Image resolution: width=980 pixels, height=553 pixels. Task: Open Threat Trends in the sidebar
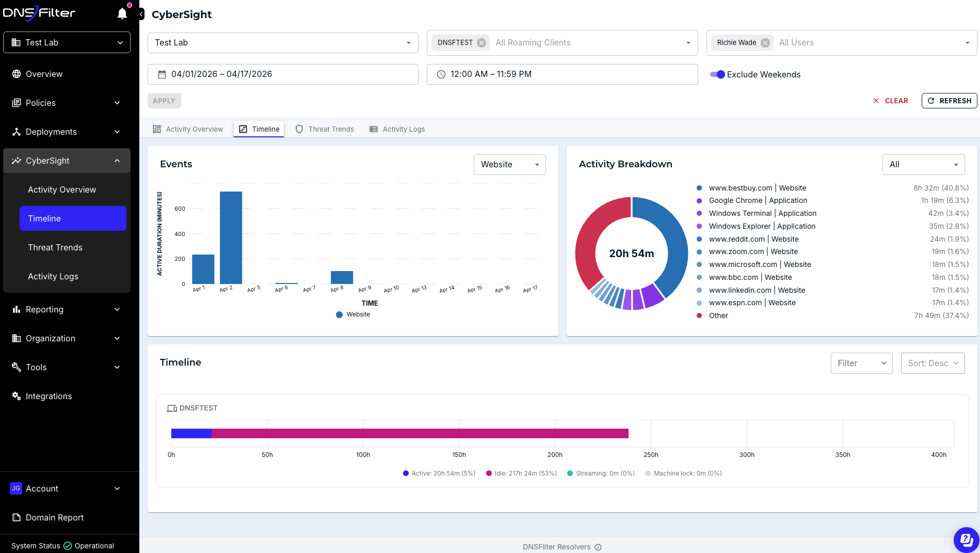pyautogui.click(x=73, y=247)
